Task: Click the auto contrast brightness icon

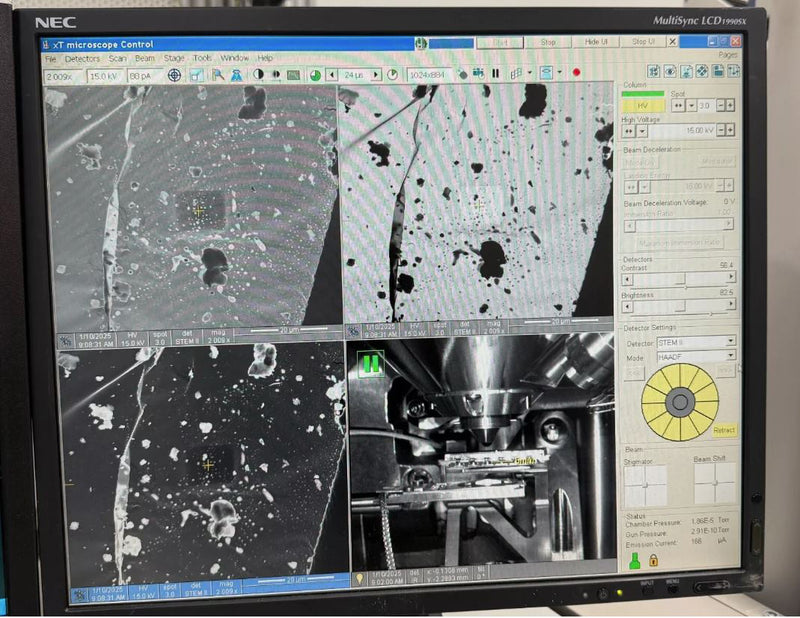Action: [259, 75]
